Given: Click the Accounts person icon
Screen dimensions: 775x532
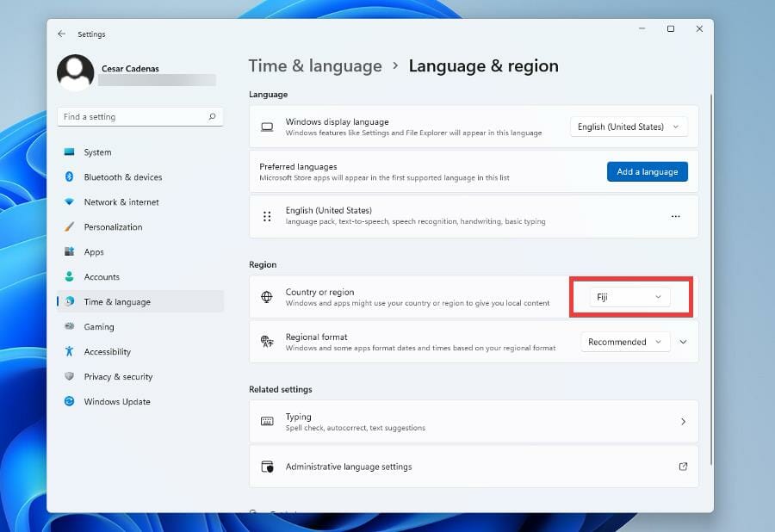Looking at the screenshot, I should click(69, 276).
